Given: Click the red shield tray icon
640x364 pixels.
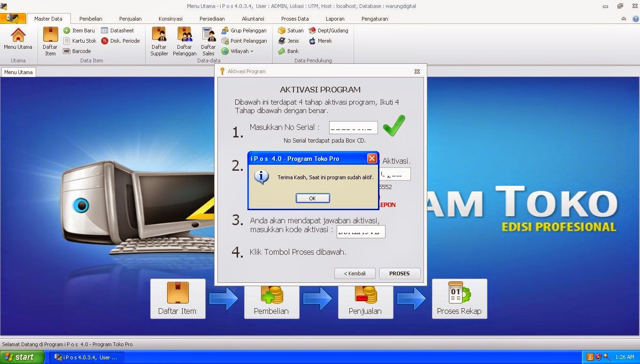Looking at the screenshot, I should pyautogui.click(x=598, y=357).
